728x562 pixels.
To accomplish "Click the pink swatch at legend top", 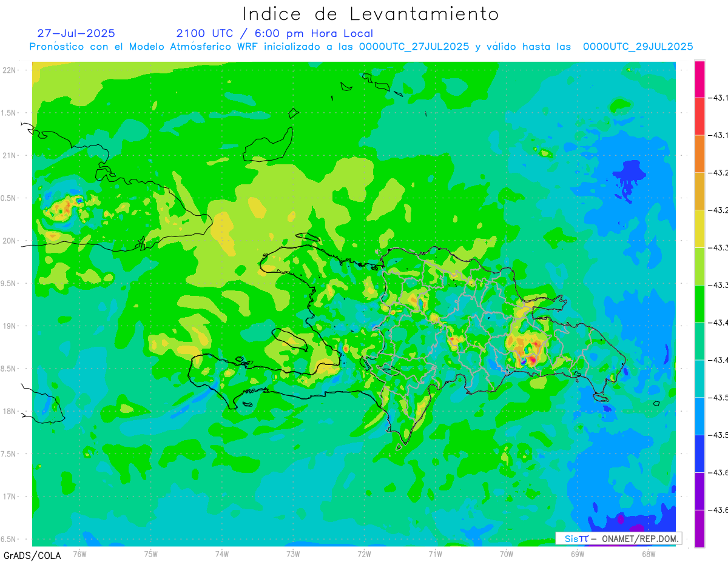I will 699,79.
